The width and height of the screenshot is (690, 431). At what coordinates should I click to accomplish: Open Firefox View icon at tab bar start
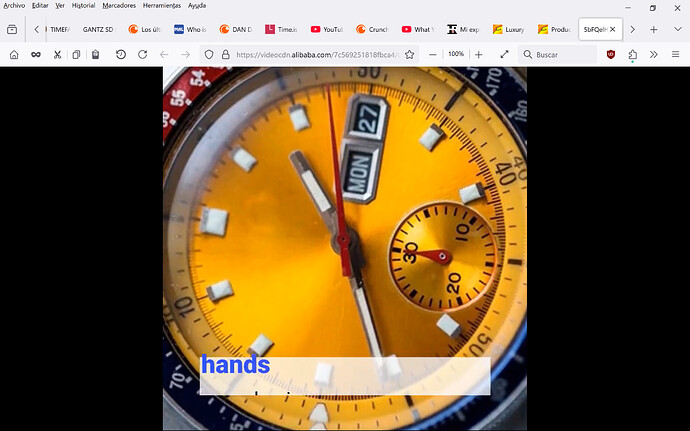(x=12, y=29)
